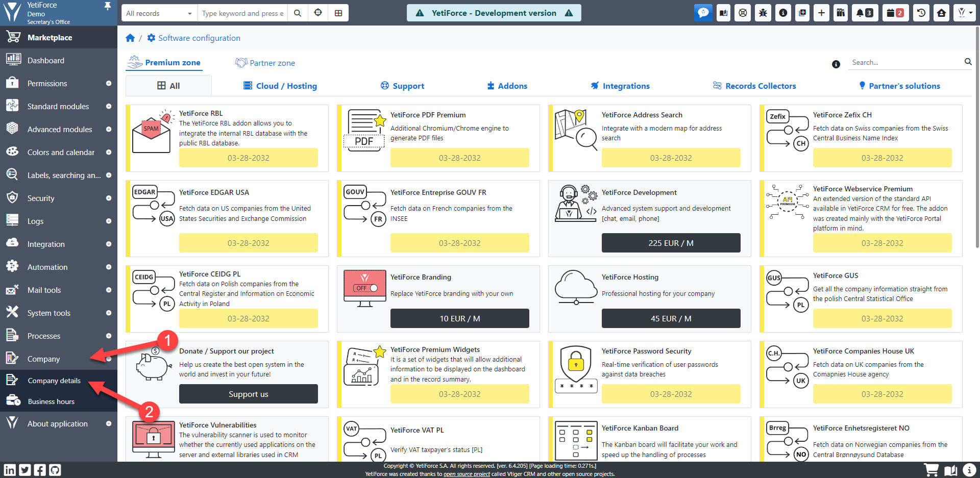The height and width of the screenshot is (478, 980).
Task: Expand Advanced modules sidebar menu
Action: [x=59, y=130]
